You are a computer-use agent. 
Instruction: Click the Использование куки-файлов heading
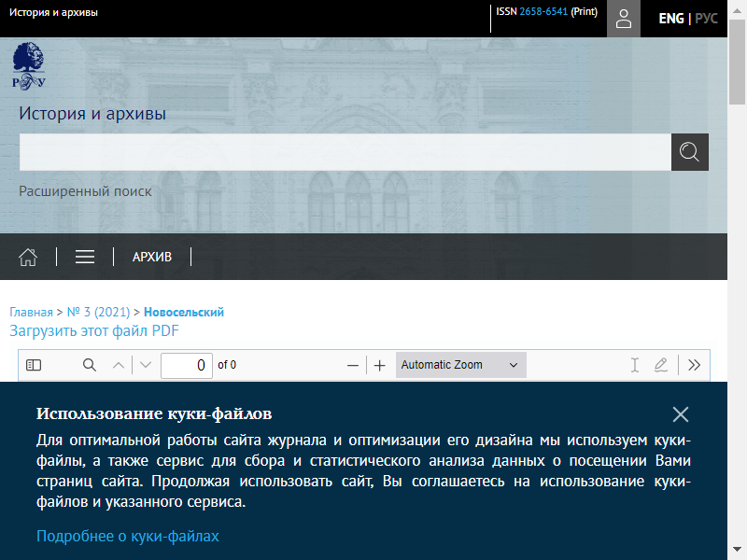pyautogui.click(x=154, y=413)
